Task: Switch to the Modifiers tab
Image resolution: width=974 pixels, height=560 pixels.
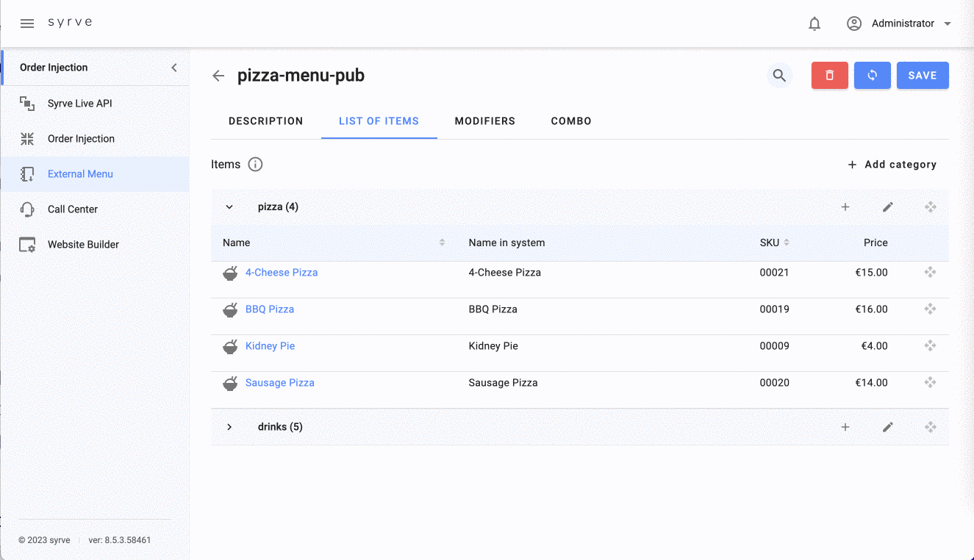Action: coord(484,121)
